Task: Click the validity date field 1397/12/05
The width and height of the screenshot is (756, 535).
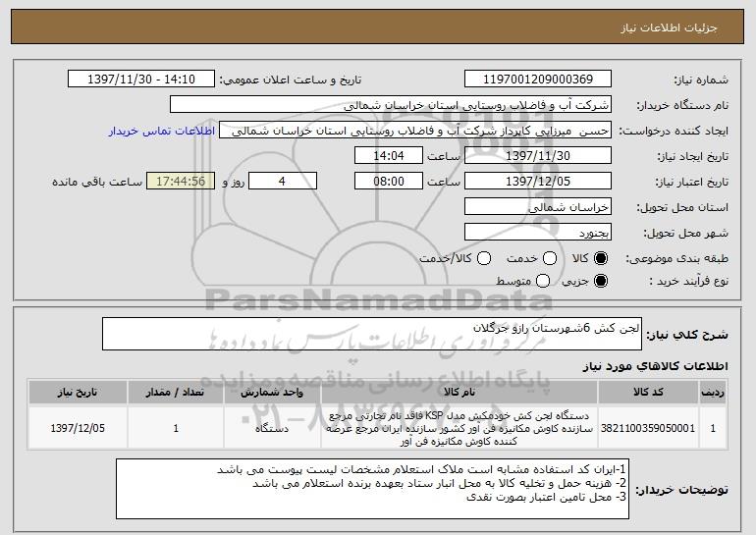Action: pyautogui.click(x=538, y=182)
